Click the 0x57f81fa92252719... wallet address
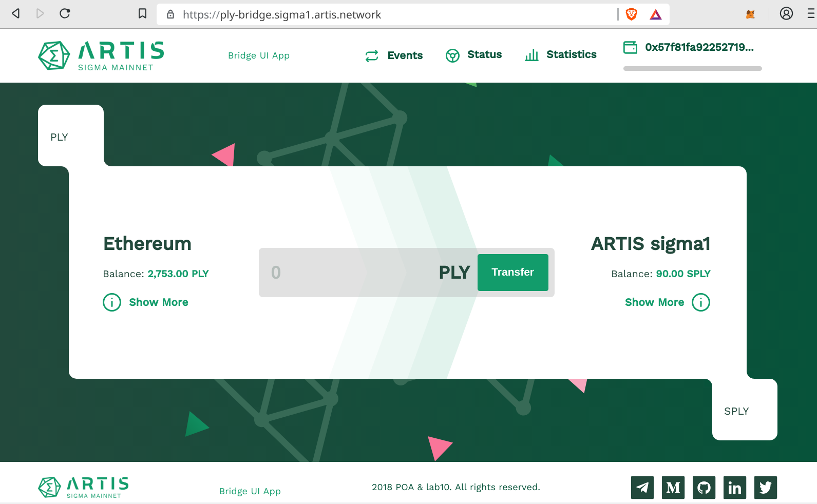The height and width of the screenshot is (504, 817). coord(699,47)
